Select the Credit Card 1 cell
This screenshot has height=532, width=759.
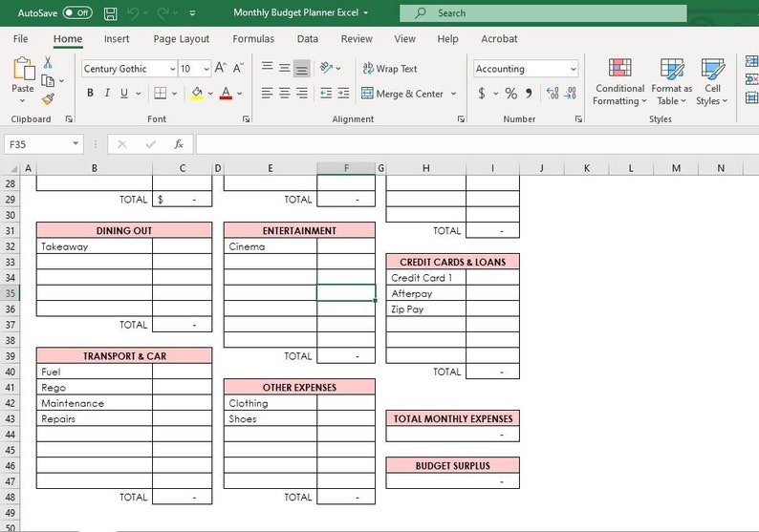point(426,278)
